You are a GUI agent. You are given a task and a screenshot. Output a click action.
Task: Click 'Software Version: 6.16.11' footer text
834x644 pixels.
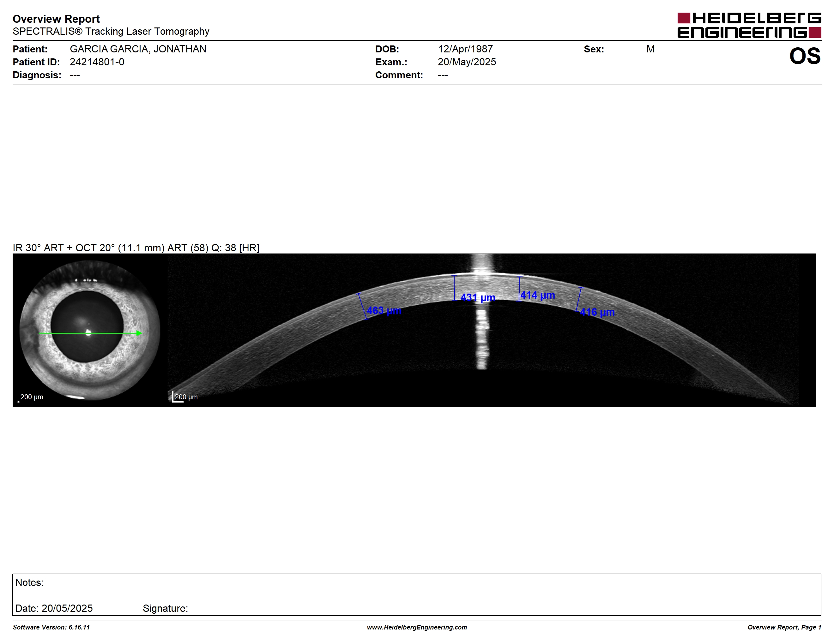click(51, 627)
